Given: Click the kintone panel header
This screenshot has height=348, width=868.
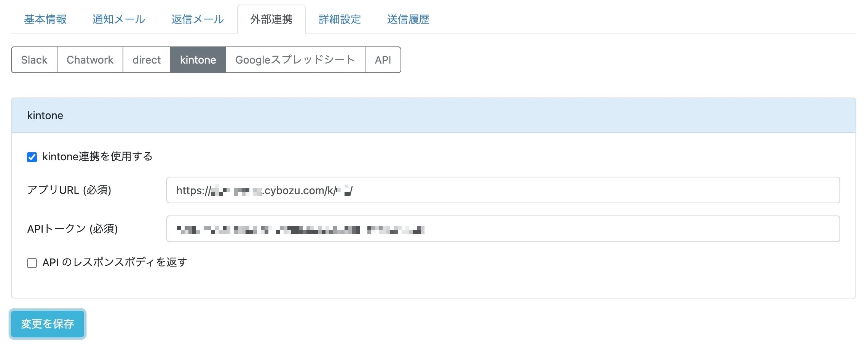Looking at the screenshot, I should point(434,115).
